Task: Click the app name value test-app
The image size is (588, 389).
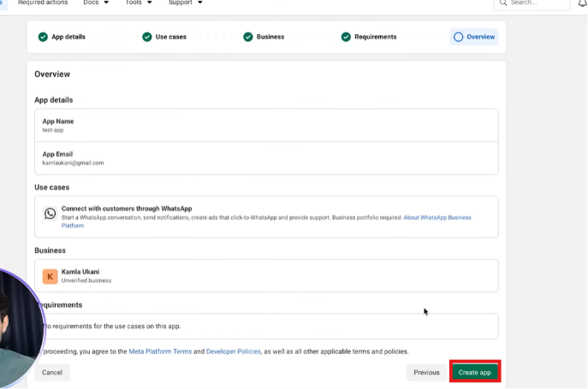Action: point(53,130)
